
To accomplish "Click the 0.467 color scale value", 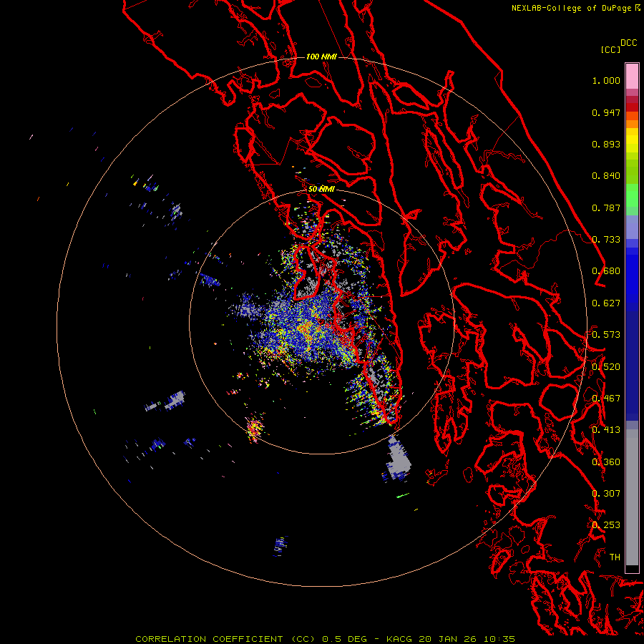I will [606, 399].
